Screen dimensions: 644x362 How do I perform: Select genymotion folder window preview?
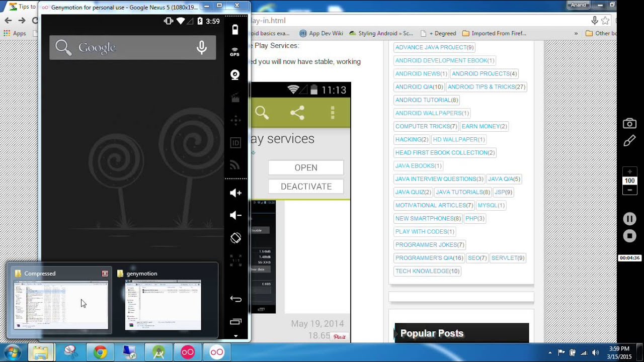click(x=163, y=300)
